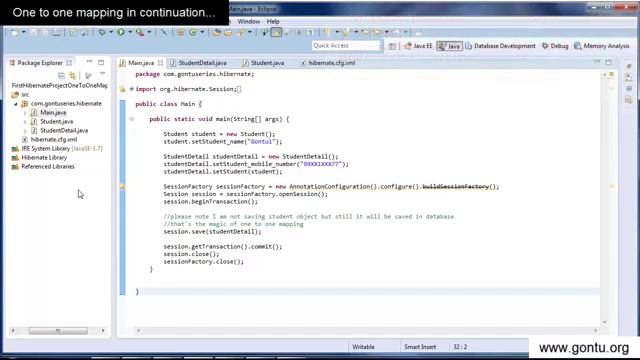
Task: Open Run button dropdown arrow
Action: 130,32
